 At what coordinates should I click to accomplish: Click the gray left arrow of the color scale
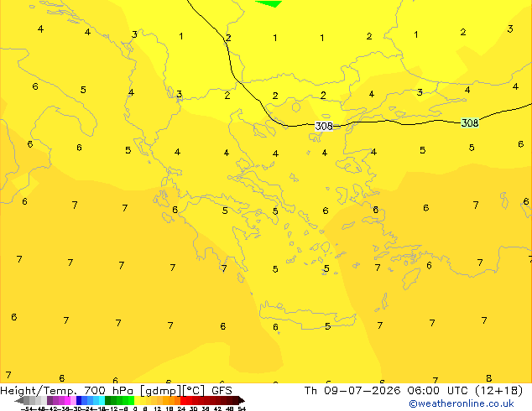coord(19,401)
